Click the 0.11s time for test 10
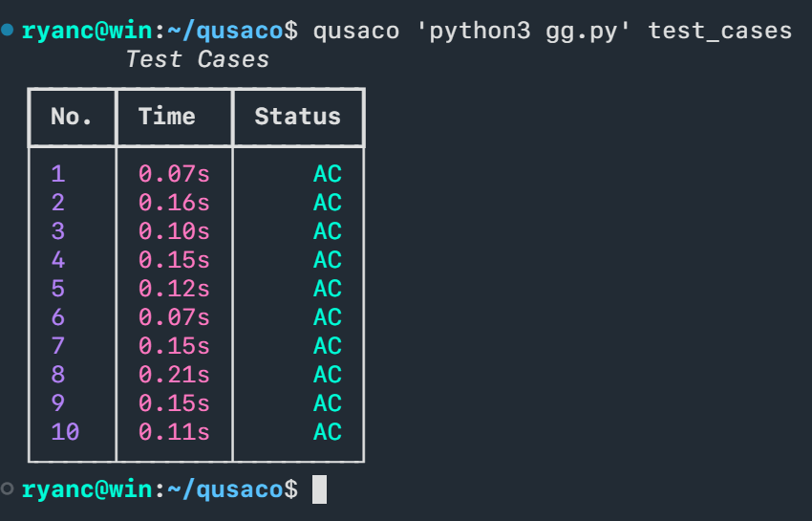 [x=174, y=432]
